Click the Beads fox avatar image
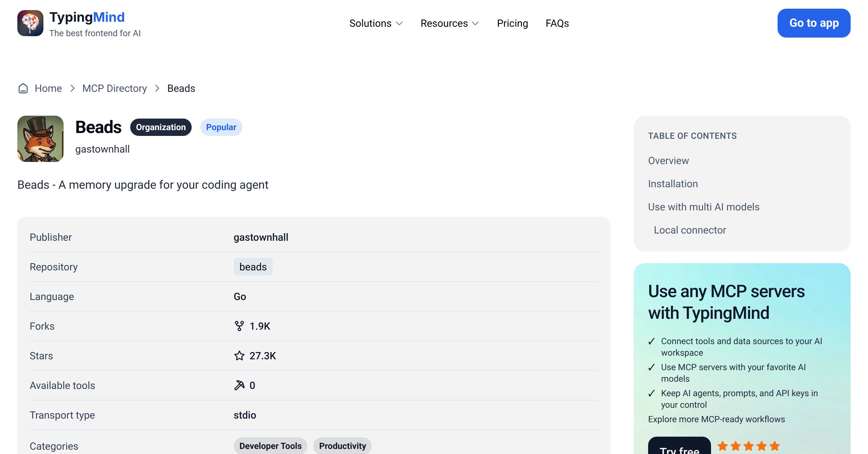This screenshot has width=868, height=454. pos(41,139)
